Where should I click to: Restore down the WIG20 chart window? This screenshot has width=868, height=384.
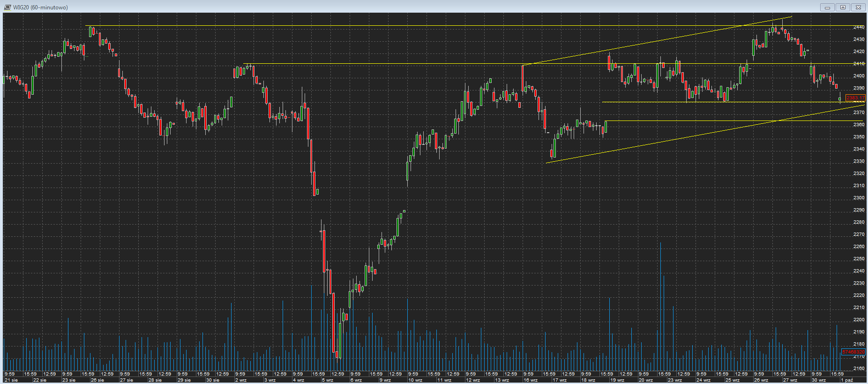[x=843, y=7]
